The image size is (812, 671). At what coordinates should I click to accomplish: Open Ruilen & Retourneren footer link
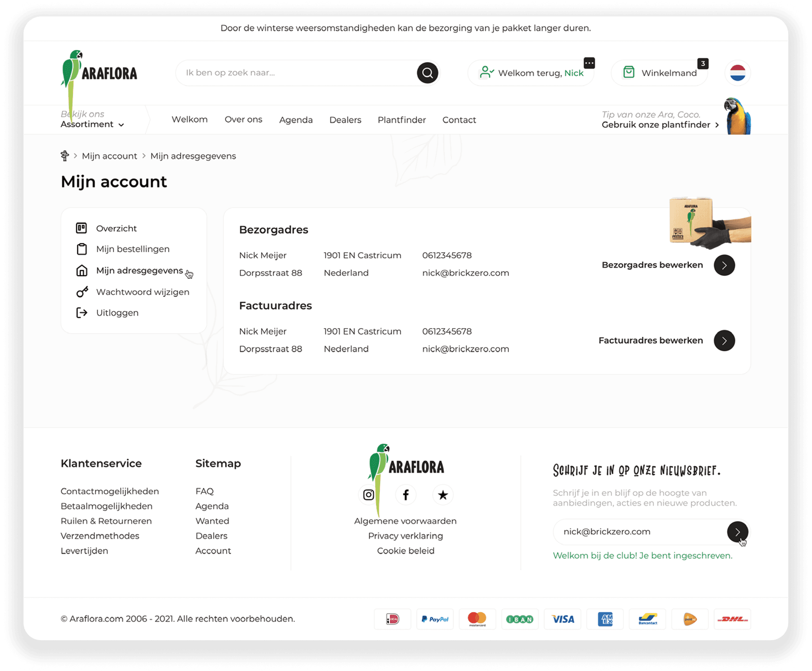click(x=106, y=521)
